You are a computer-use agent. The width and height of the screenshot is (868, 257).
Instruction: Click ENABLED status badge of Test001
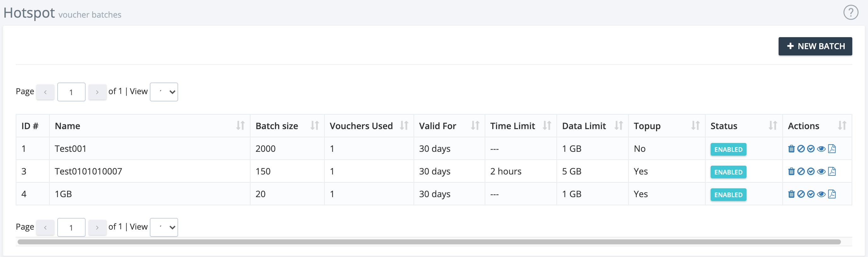[x=728, y=149]
